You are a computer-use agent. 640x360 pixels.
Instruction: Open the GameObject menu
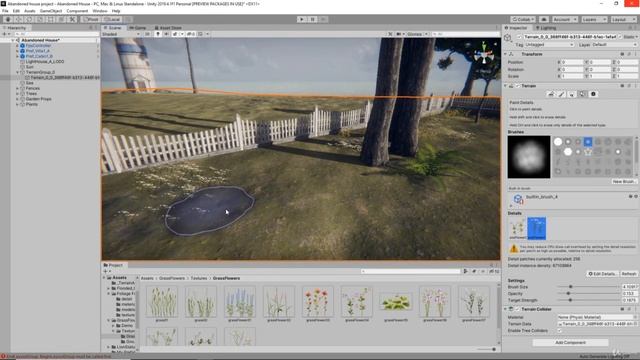(51, 11)
